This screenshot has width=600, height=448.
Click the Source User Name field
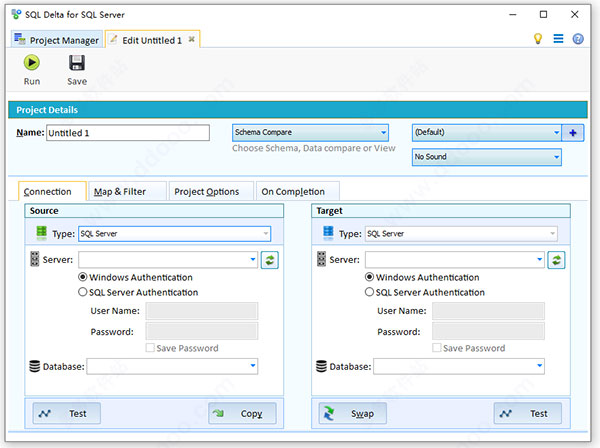(x=202, y=311)
